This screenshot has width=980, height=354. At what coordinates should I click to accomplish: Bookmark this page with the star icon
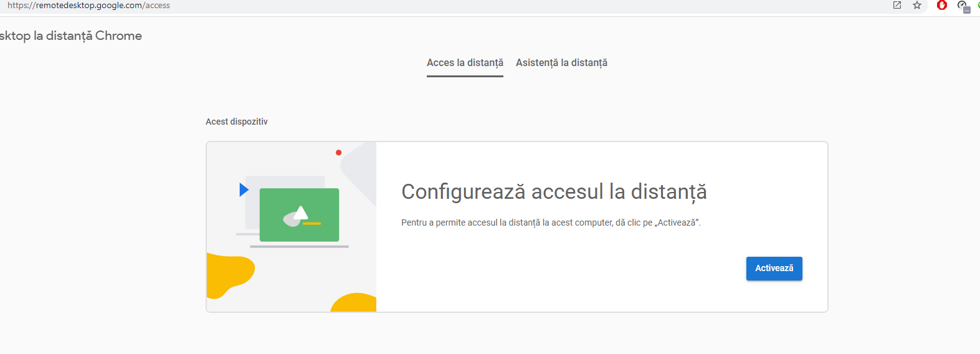[x=917, y=5]
